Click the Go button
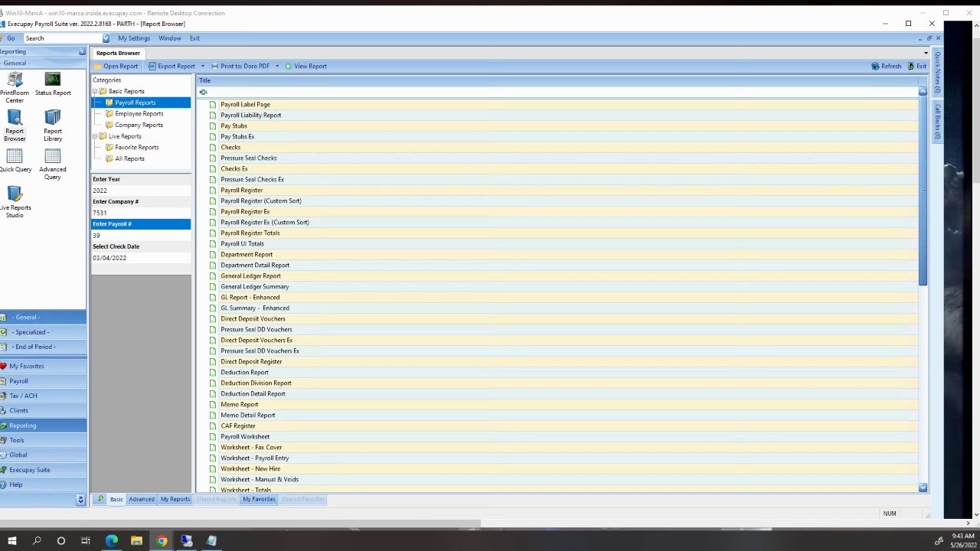The image size is (980, 551). 10,38
